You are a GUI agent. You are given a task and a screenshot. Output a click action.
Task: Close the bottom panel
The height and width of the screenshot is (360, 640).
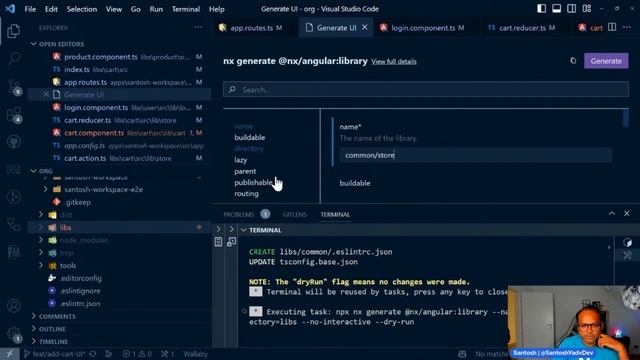pos(627,213)
